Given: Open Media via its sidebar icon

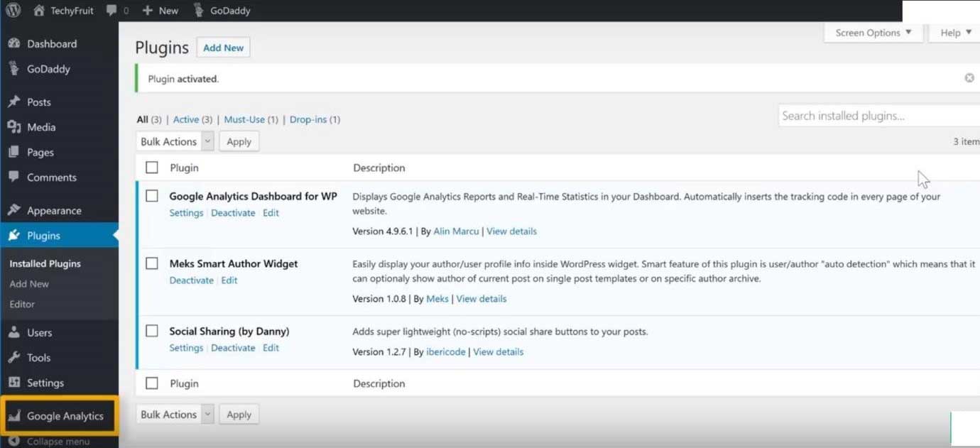Looking at the screenshot, I should coord(13,127).
